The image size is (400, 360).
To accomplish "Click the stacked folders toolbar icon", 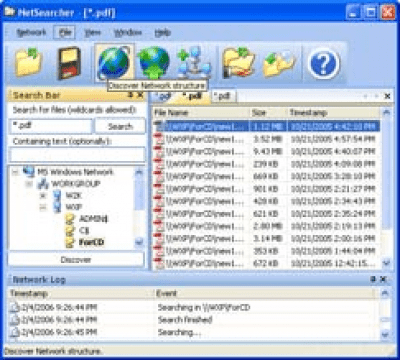I will [x=239, y=63].
